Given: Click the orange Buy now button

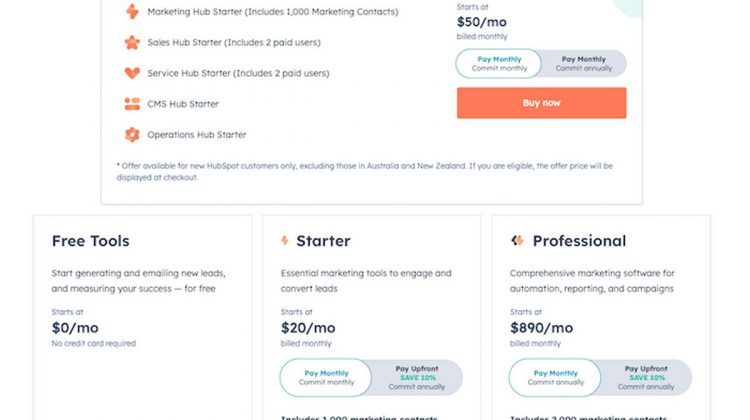Looking at the screenshot, I should (541, 103).
